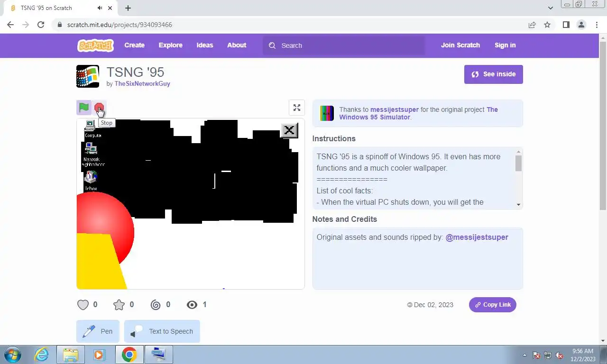
Task: Stop the project with the red stop sign
Action: 99,108
